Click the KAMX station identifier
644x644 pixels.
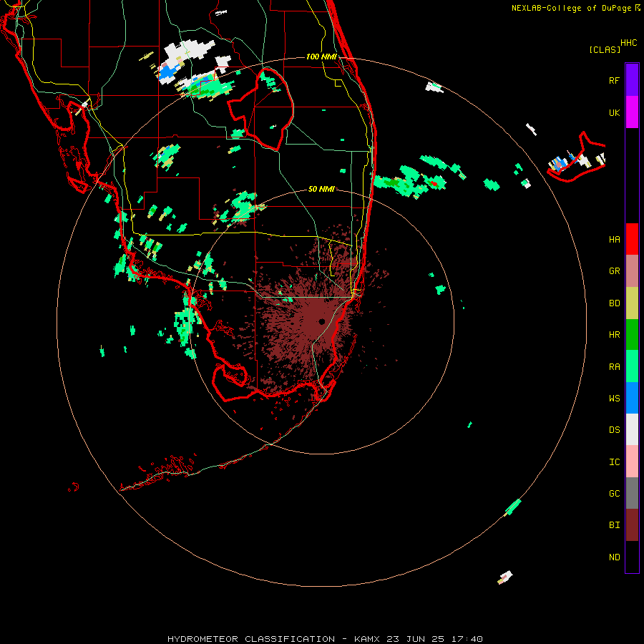point(366,639)
